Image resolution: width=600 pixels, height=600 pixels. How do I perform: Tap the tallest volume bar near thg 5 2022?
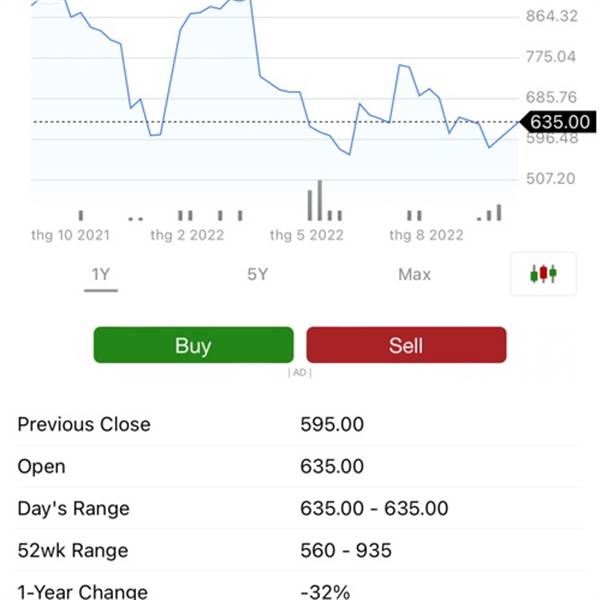pos(320,201)
